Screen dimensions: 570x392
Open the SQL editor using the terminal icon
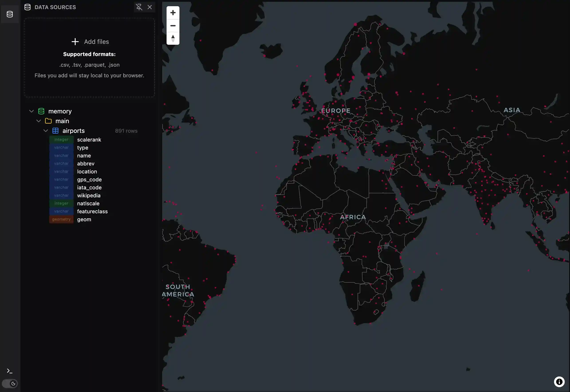point(10,371)
